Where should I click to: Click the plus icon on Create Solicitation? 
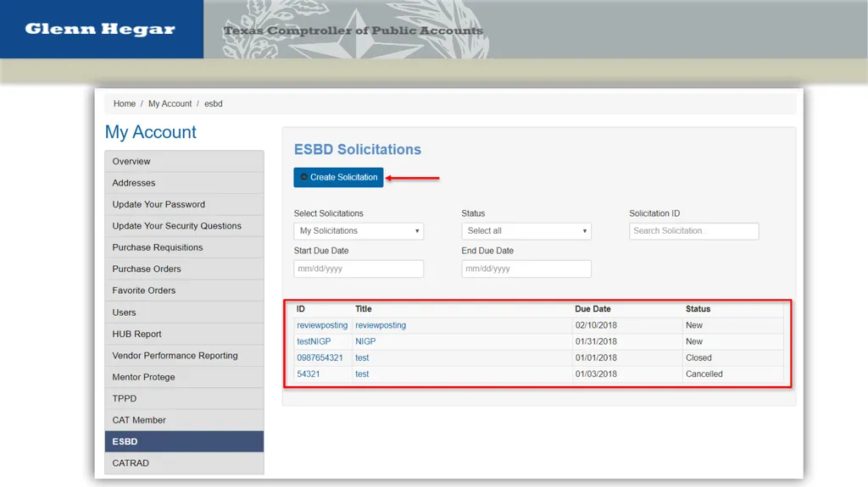pos(303,177)
